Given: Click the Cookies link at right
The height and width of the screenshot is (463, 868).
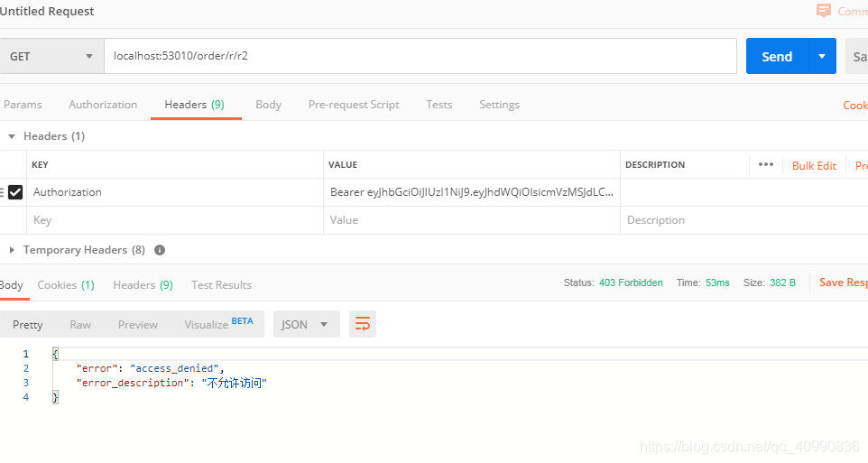Looking at the screenshot, I should point(855,106).
